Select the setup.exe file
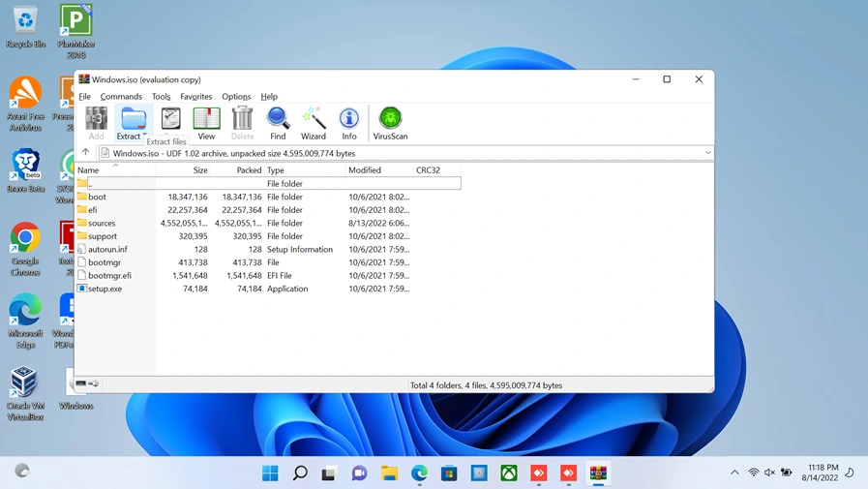The width and height of the screenshot is (868, 489). pos(268,289)
